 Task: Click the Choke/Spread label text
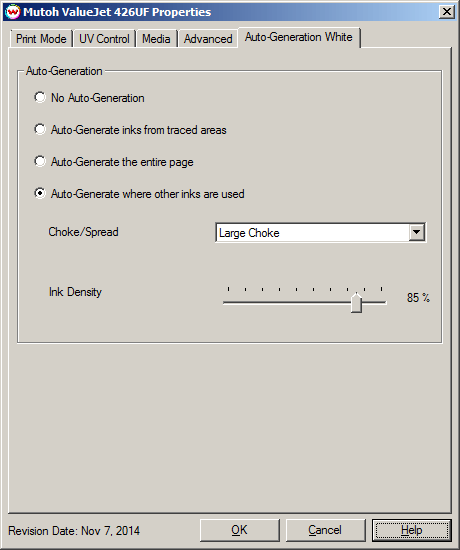84,232
